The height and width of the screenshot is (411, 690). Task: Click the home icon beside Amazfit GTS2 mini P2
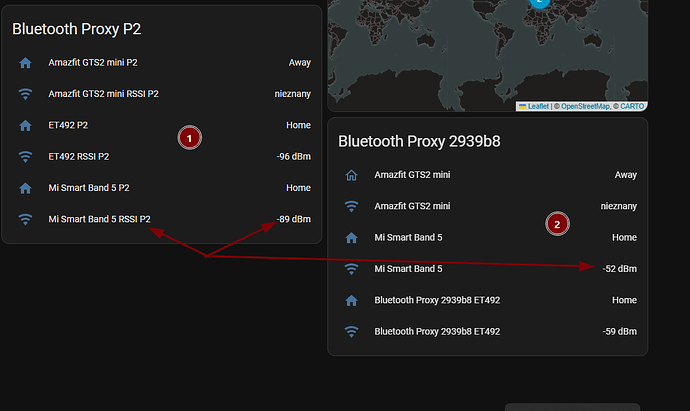click(25, 63)
